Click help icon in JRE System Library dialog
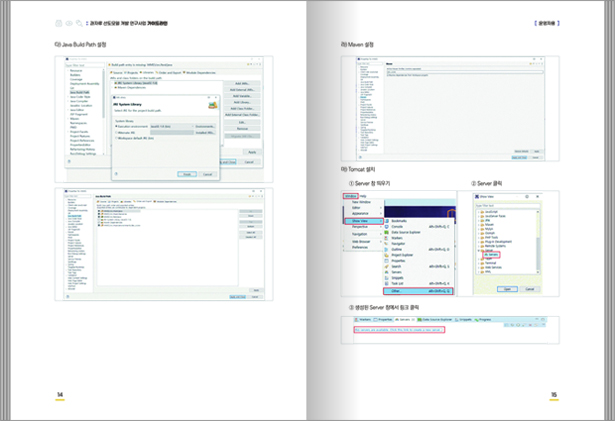Viewport: 615px width, 421px height. tap(116, 174)
